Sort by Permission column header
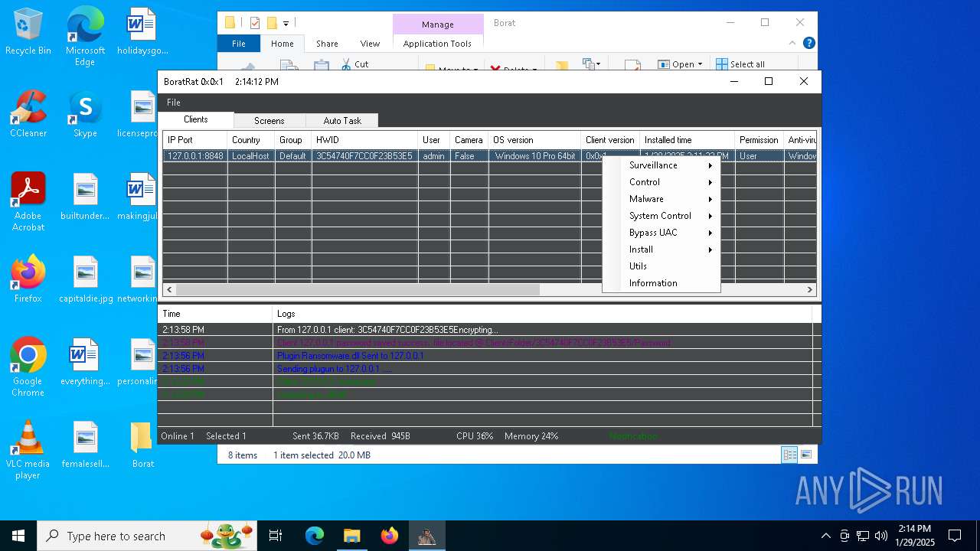The width and height of the screenshot is (980, 551). (x=759, y=140)
